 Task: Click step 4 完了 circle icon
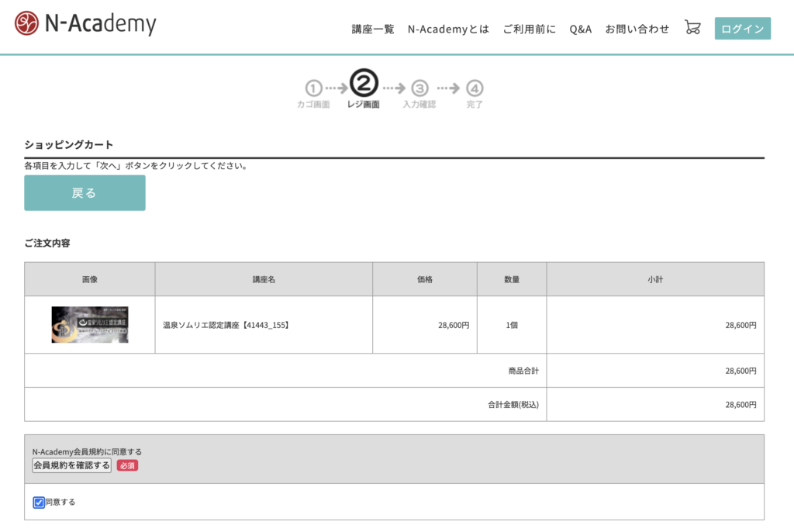[x=475, y=88]
